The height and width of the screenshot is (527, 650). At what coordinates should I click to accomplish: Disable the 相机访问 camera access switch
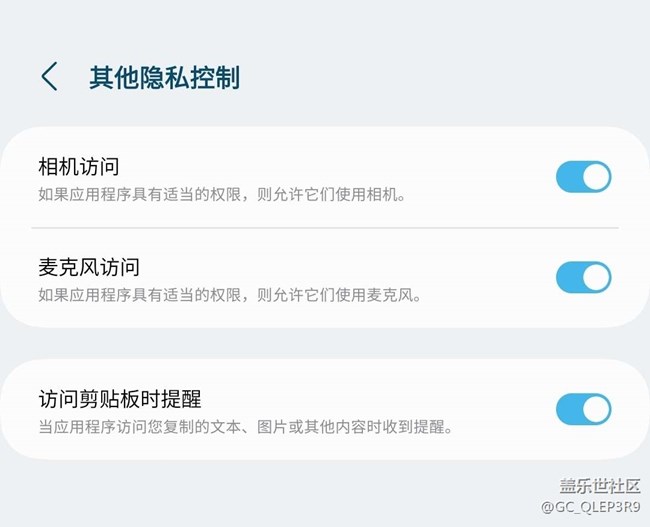[x=583, y=177]
